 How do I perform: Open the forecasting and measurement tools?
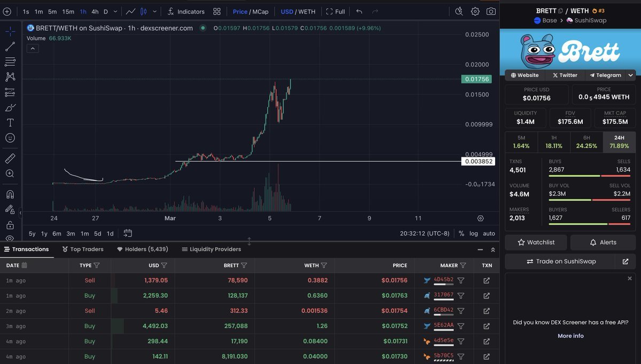click(10, 92)
